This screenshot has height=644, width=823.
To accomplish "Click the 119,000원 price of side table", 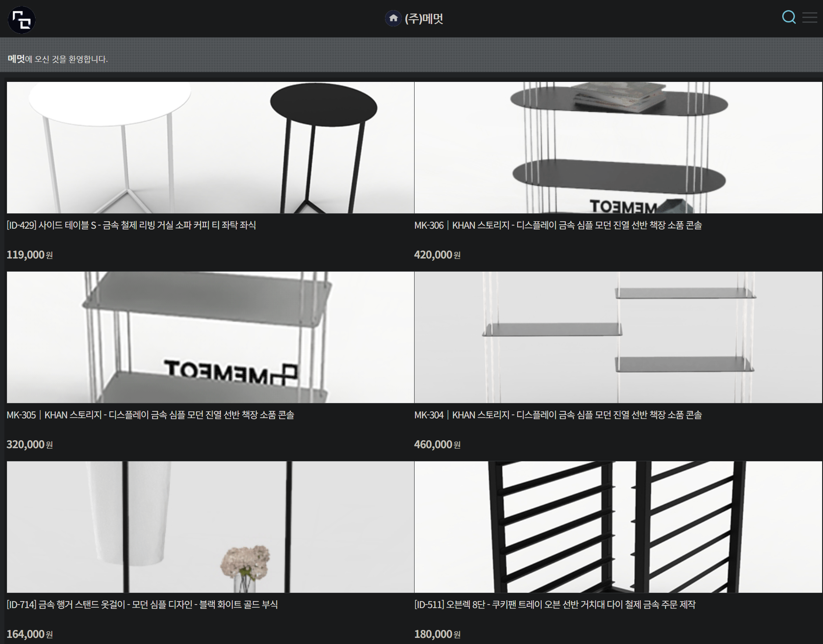I will pos(29,255).
